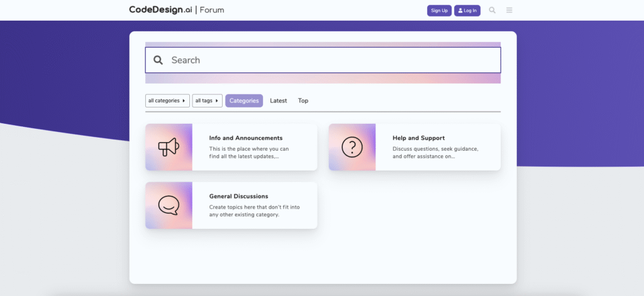Click the arrow on all categories selector
644x296 pixels.
point(184,101)
